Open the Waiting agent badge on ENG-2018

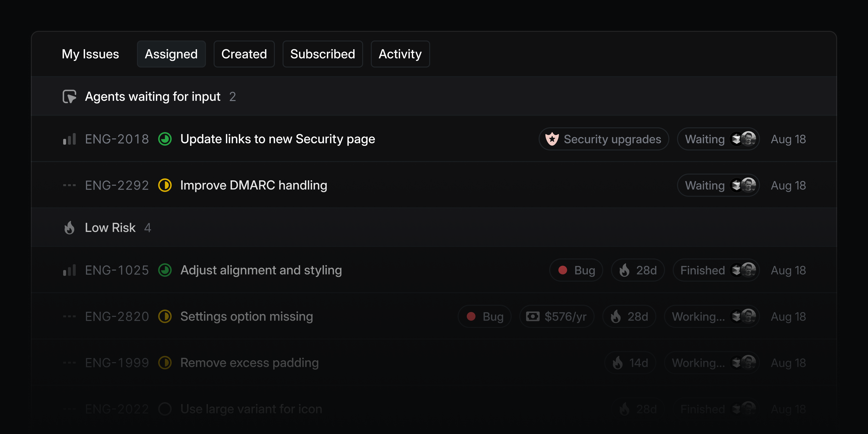pos(718,139)
